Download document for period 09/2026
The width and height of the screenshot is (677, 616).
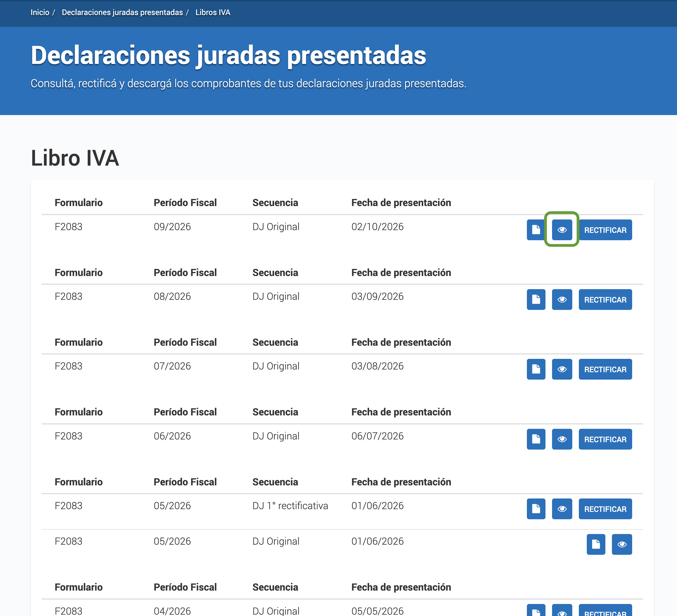coord(536,230)
